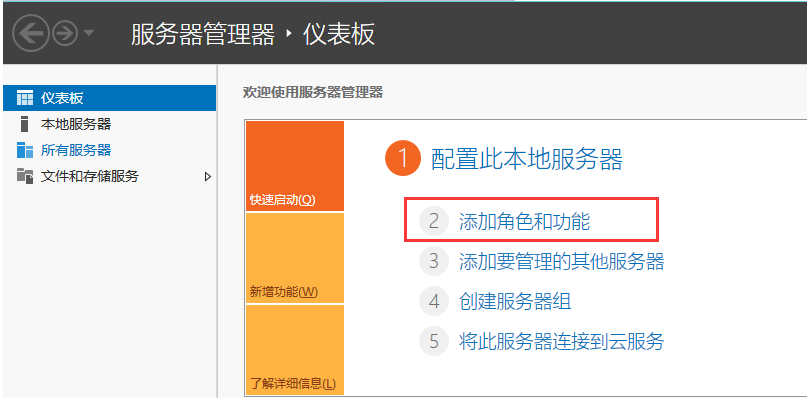
Task: Click the file and storage services icon
Action: (x=25, y=176)
